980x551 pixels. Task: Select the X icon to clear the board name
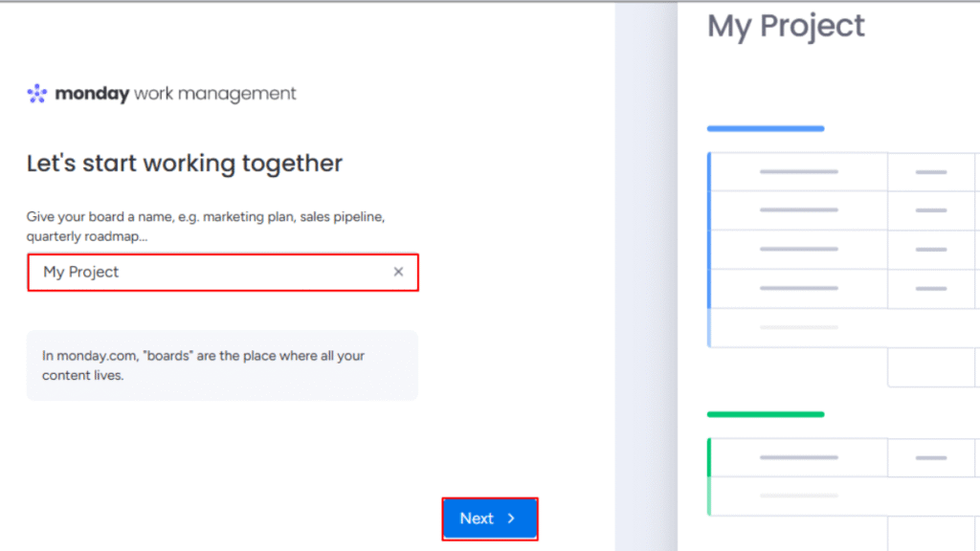click(x=398, y=272)
